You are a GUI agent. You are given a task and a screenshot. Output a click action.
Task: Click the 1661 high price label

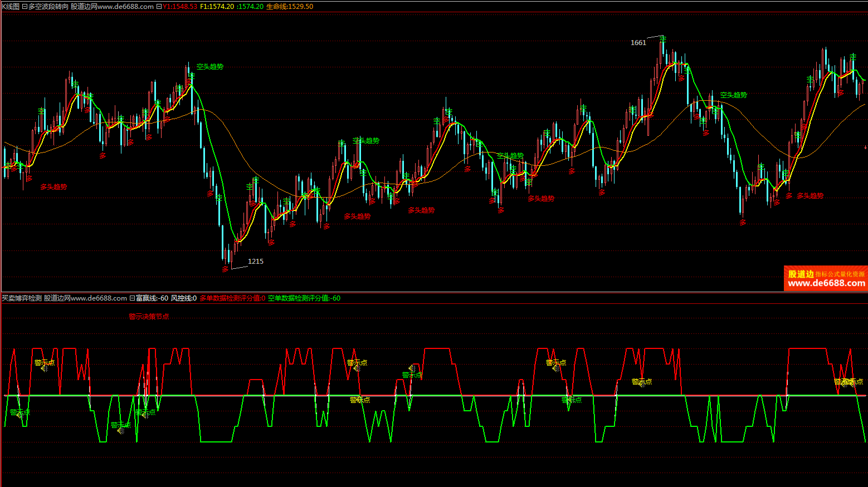pyautogui.click(x=638, y=43)
